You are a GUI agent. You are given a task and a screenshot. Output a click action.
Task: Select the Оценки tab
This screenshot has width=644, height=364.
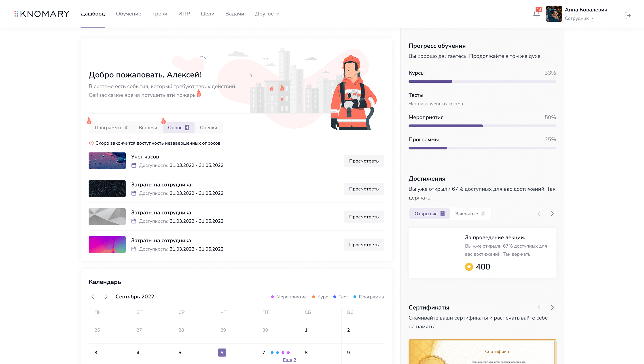coord(208,127)
